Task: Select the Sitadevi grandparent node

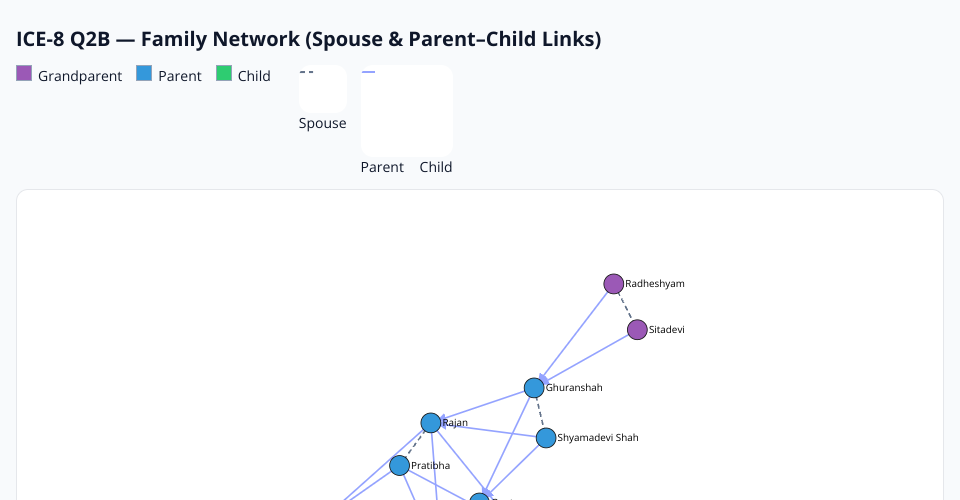Action: tap(637, 329)
